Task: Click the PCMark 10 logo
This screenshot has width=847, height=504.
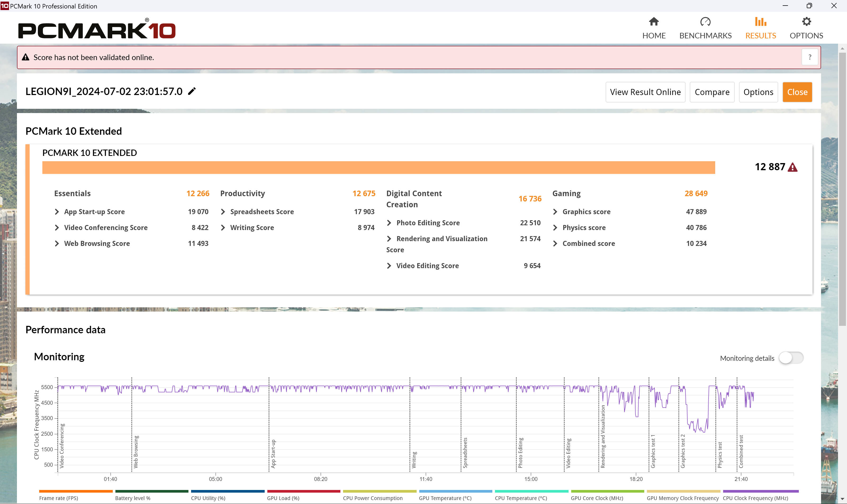Action: coord(97,29)
